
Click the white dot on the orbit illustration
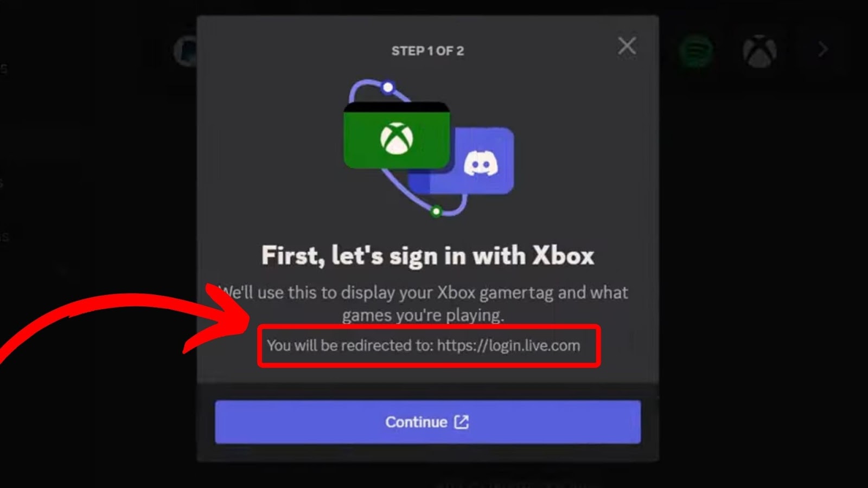click(x=388, y=87)
